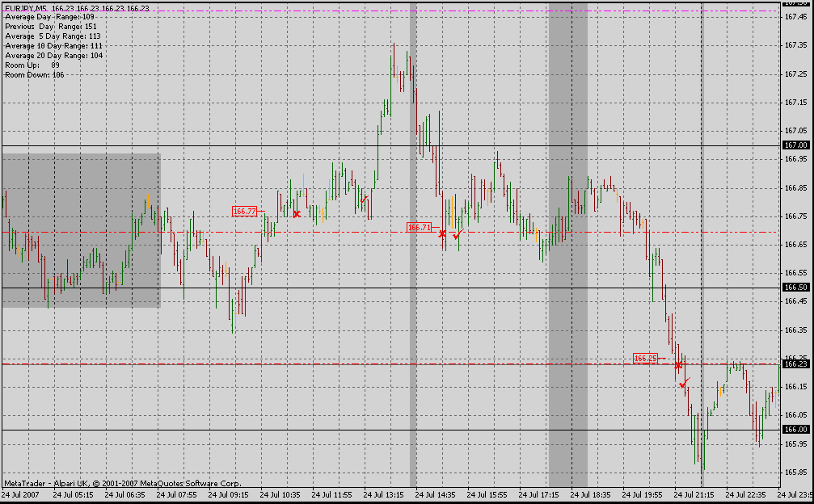Image resolution: width=814 pixels, height=504 pixels.
Task: Click the 166.00 level label on the price axis
Action: (x=795, y=430)
